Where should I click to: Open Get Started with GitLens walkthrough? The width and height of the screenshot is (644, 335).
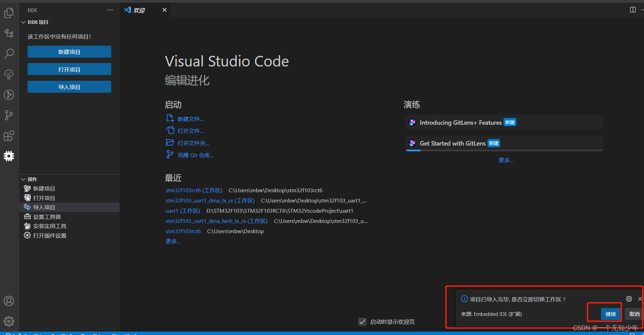click(504, 143)
